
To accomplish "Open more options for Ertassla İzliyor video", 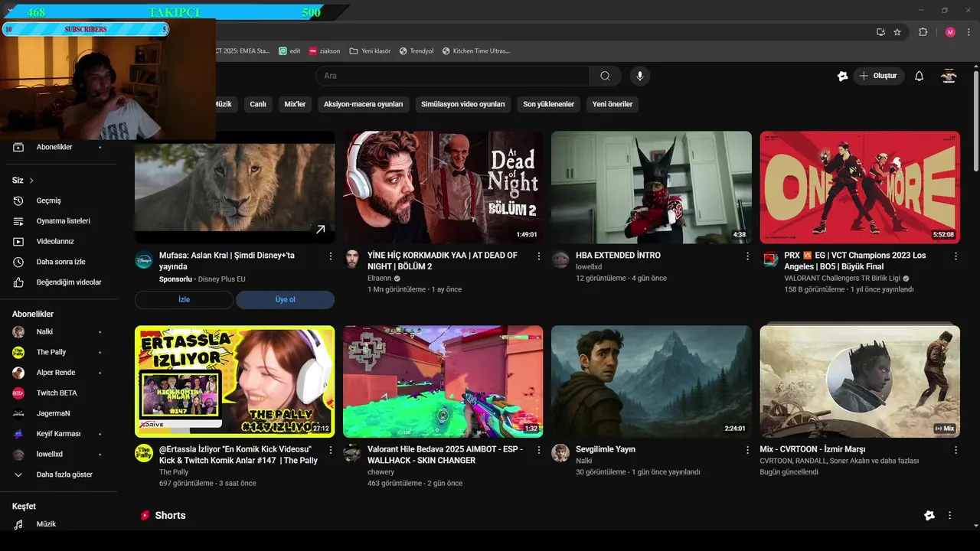I will [x=331, y=450].
